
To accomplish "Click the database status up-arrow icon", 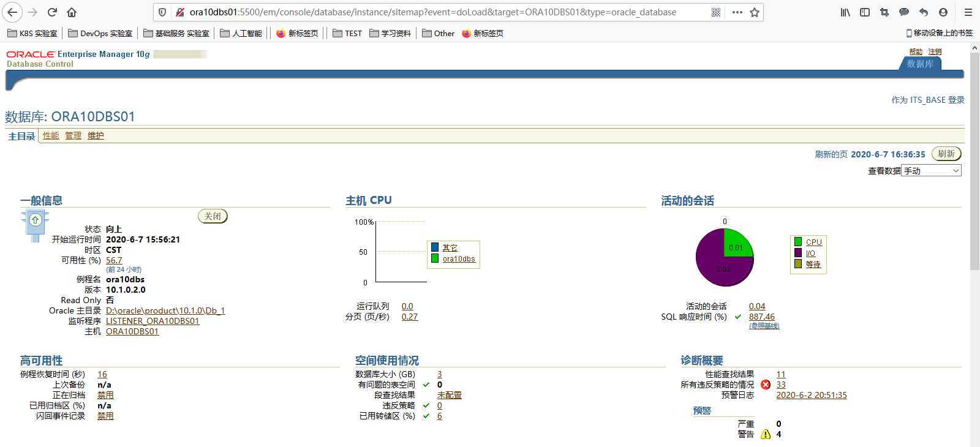I will point(35,220).
